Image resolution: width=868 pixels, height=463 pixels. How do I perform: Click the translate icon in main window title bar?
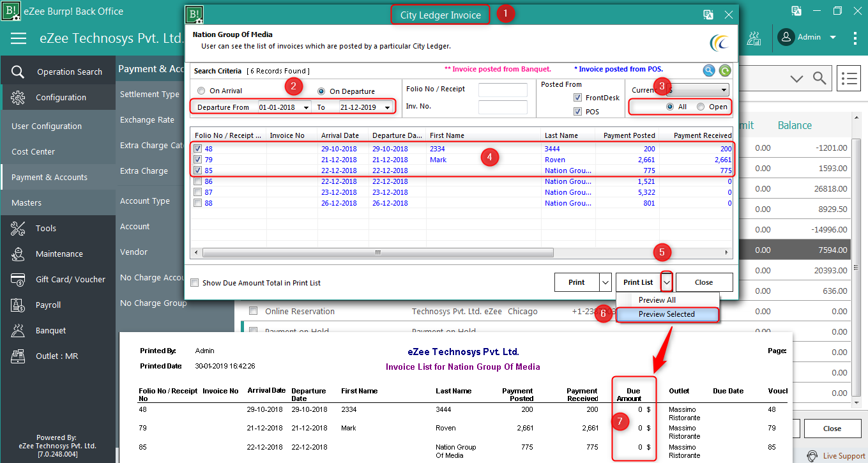(x=796, y=11)
